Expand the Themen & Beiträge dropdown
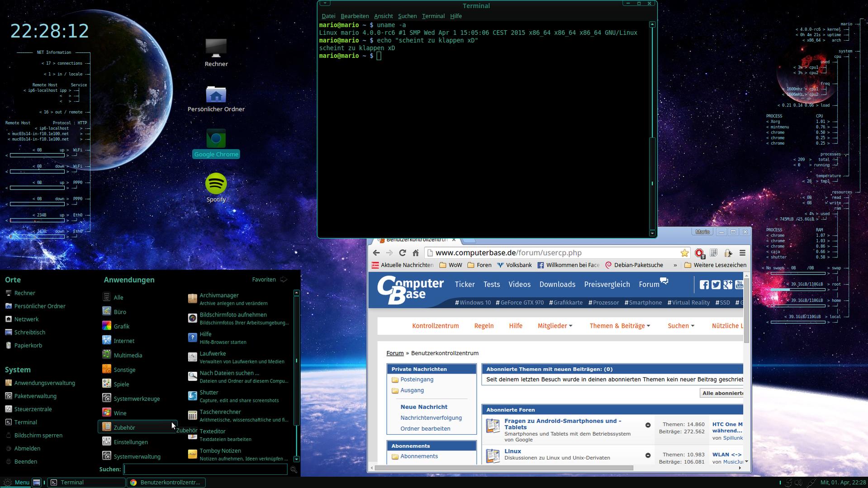Image resolution: width=868 pixels, height=488 pixels. [x=620, y=326]
